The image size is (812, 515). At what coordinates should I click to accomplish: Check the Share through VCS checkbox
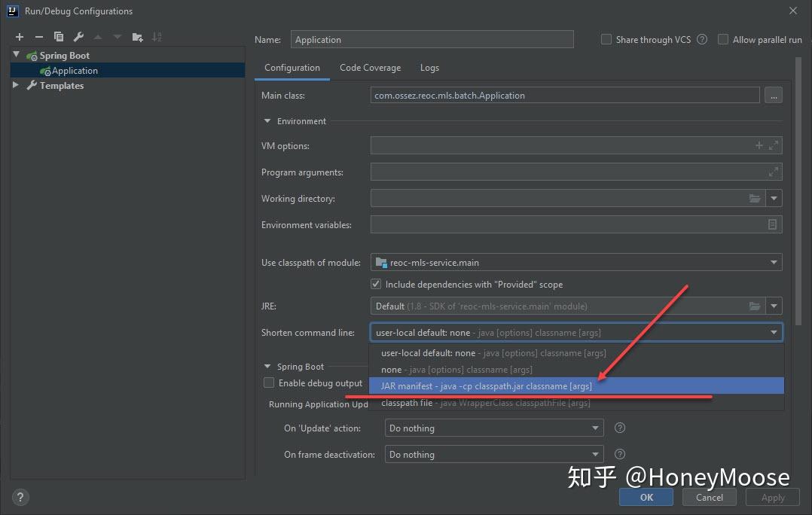pyautogui.click(x=606, y=39)
